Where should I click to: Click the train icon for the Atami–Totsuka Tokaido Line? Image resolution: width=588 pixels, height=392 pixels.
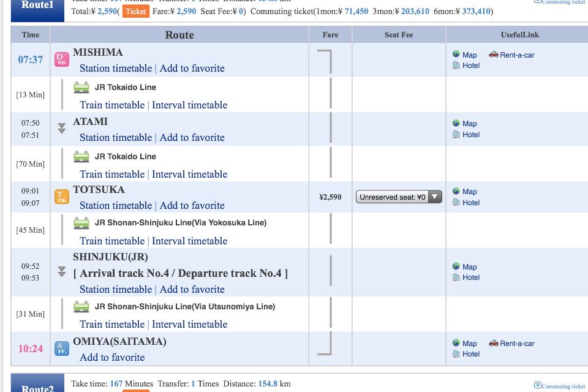pos(81,156)
